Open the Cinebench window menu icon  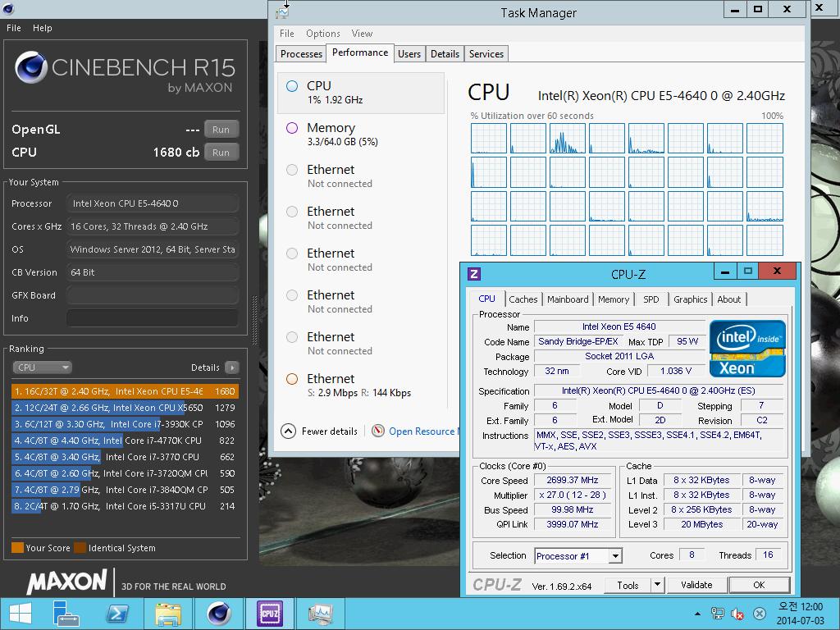[x=8, y=8]
